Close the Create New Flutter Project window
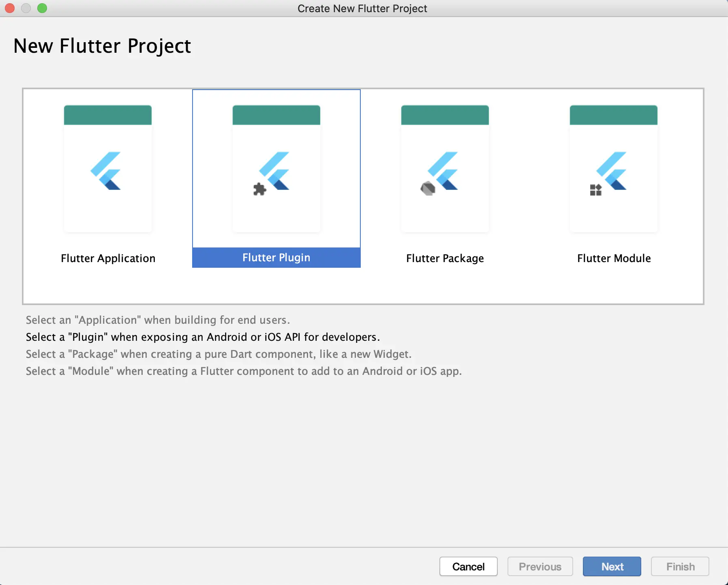Screen dimensions: 728x585 point(10,8)
